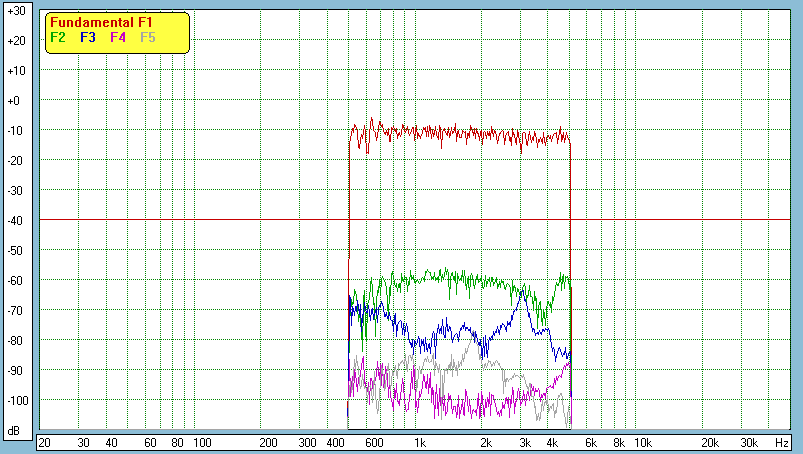Click the 1k frequency label on the X-axis
The image size is (803, 454).
[420, 442]
